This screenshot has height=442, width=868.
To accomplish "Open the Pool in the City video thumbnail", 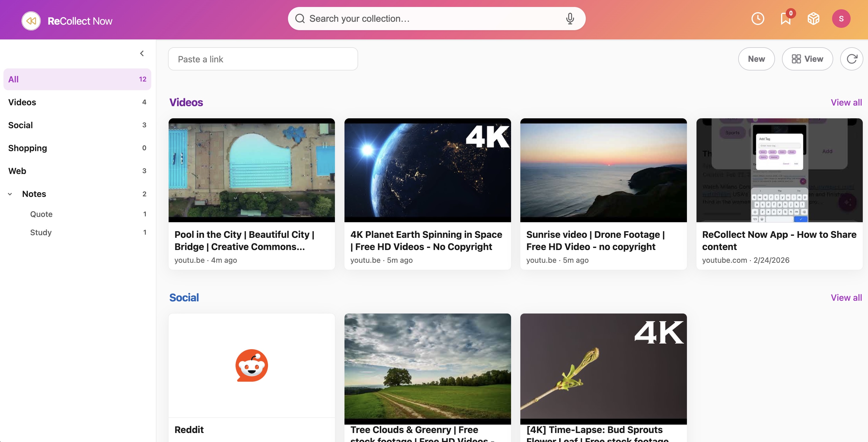I will [252, 170].
